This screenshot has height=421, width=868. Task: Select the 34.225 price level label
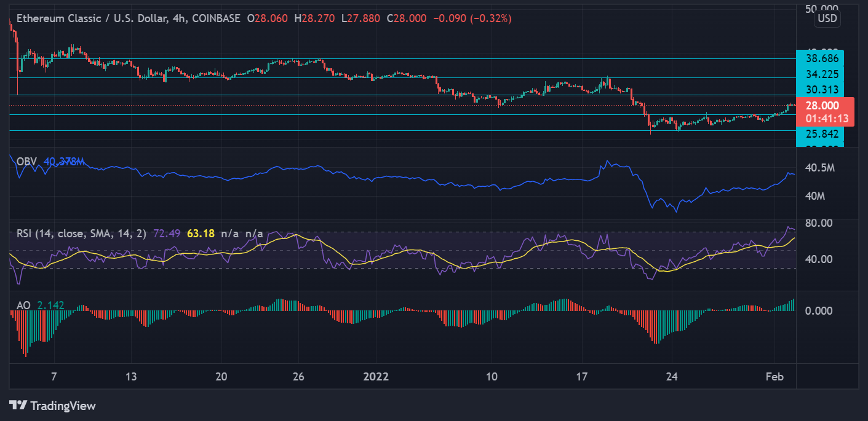(821, 74)
